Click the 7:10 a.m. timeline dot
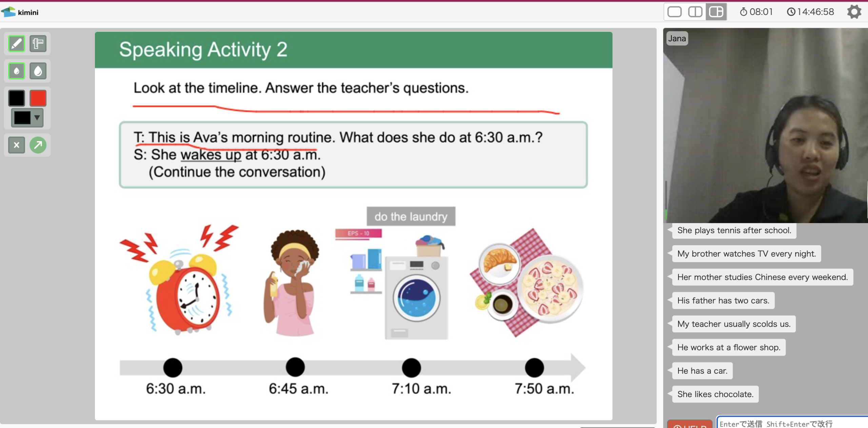The image size is (868, 428). (x=411, y=368)
